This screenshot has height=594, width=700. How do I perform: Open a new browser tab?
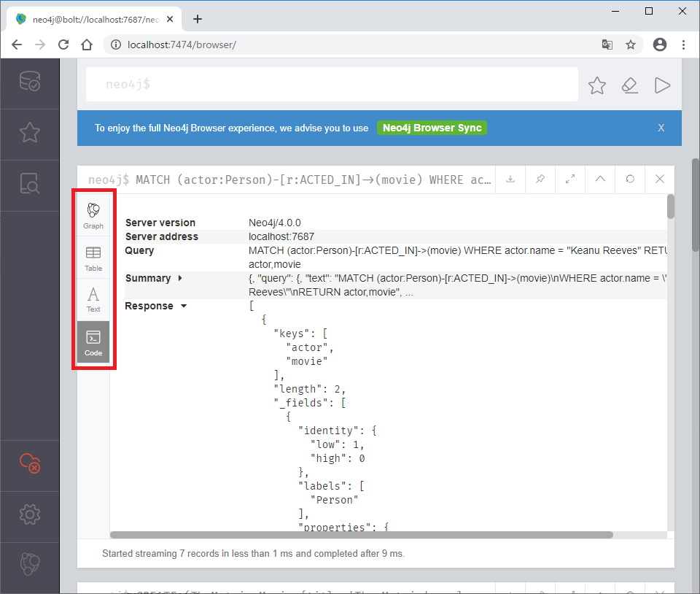click(x=198, y=19)
